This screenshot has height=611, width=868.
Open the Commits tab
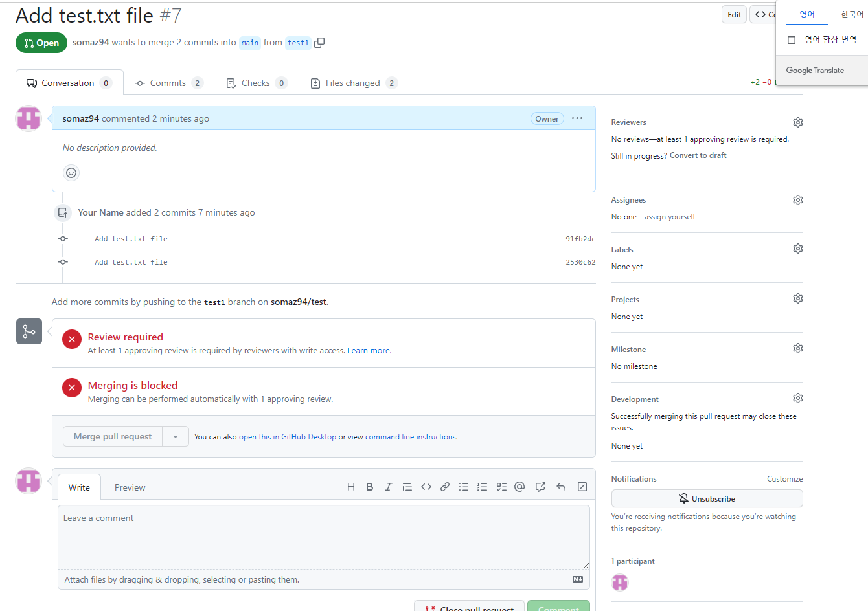[x=169, y=83]
